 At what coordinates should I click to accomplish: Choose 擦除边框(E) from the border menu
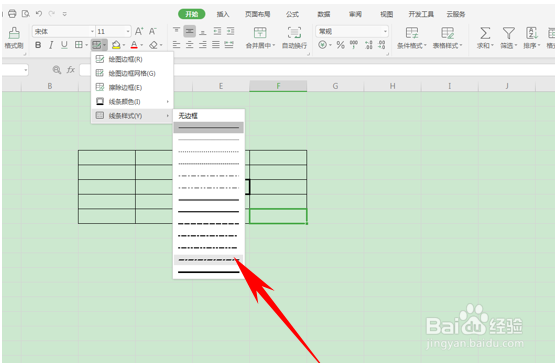tap(132, 87)
